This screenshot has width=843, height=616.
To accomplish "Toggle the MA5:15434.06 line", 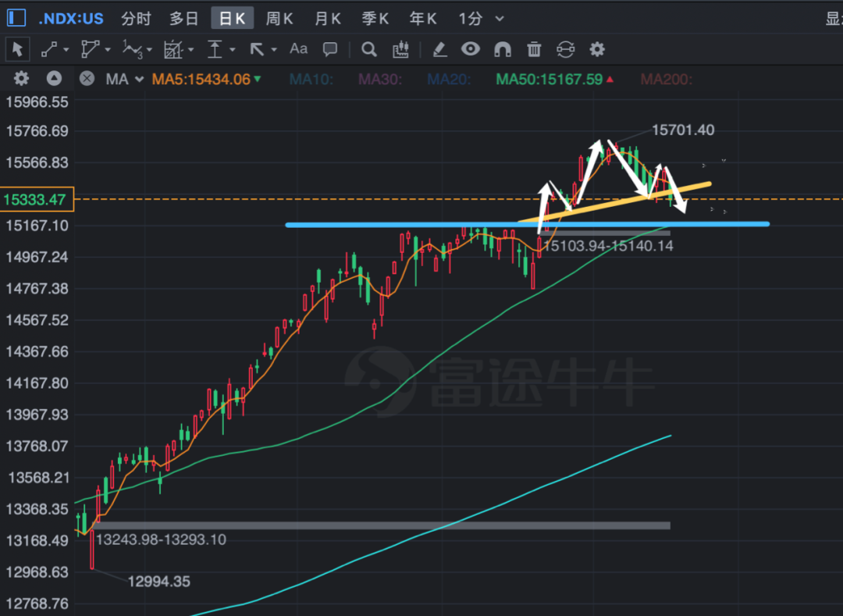I will pos(206,80).
